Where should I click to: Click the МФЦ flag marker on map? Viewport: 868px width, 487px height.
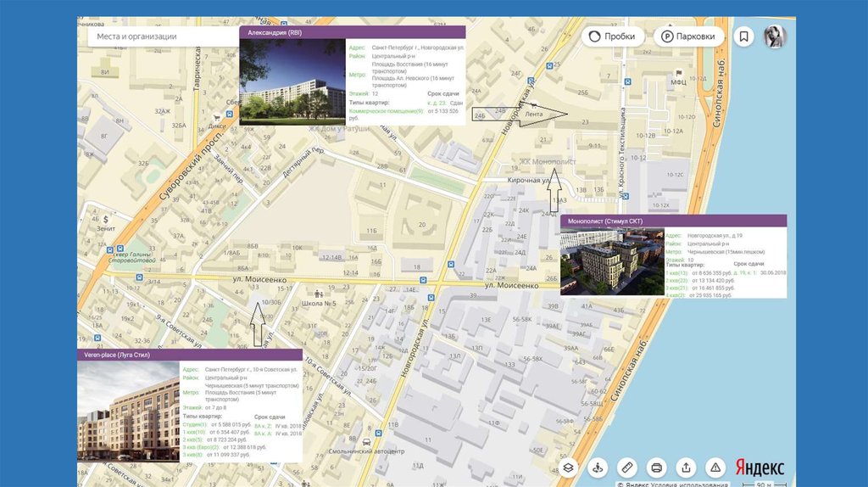[x=678, y=74]
